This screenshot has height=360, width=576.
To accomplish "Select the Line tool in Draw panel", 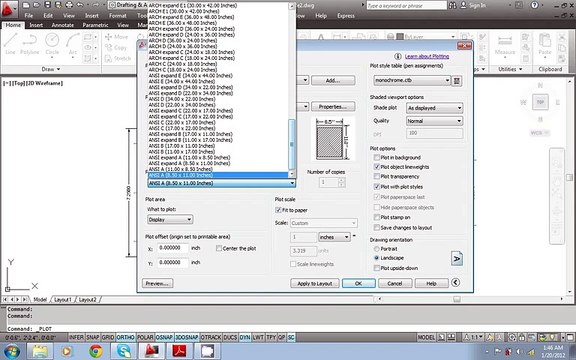I will click(x=10, y=44).
